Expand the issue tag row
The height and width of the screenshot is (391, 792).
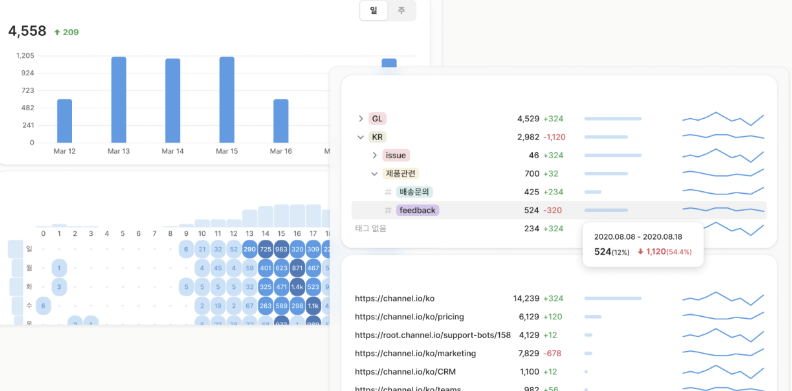coord(374,155)
